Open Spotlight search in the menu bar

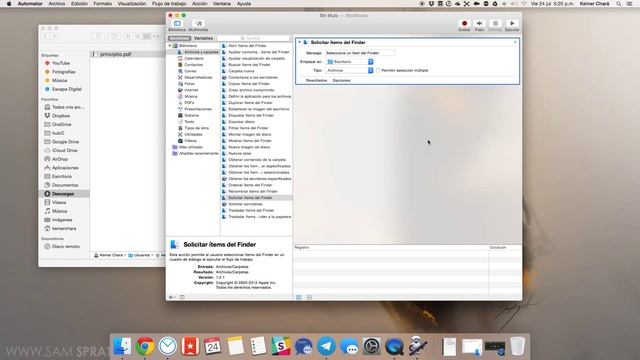click(x=619, y=4)
